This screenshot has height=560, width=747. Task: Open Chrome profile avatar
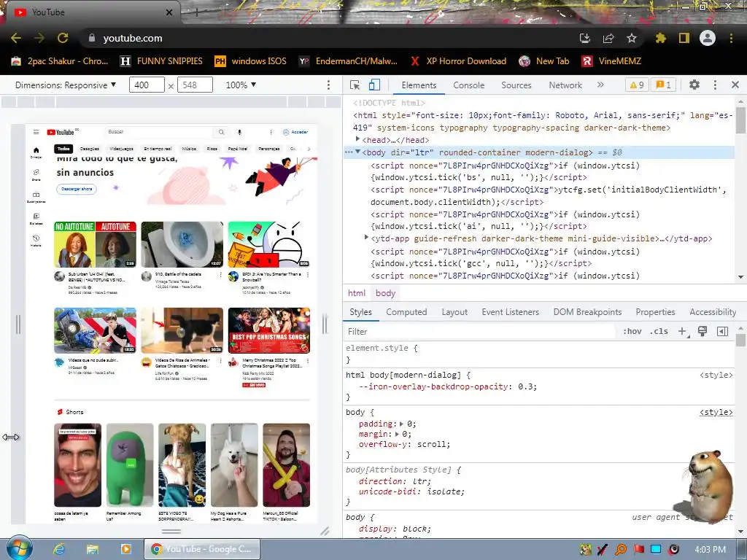(x=708, y=38)
